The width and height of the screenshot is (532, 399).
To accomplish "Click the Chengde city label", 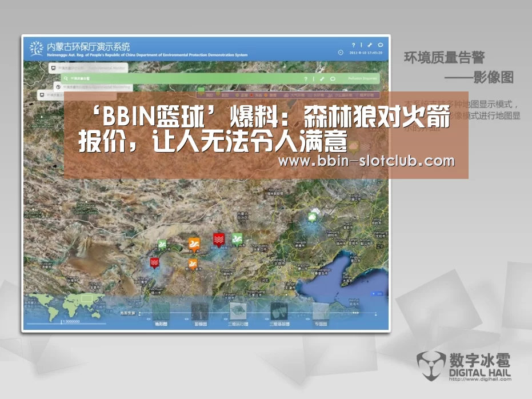I will click(299, 243).
